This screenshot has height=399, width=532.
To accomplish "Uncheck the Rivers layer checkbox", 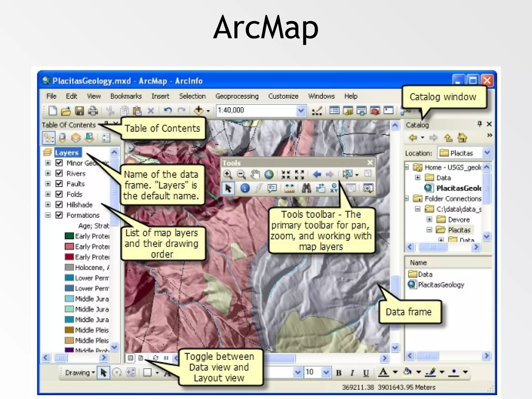I will coord(59,173).
